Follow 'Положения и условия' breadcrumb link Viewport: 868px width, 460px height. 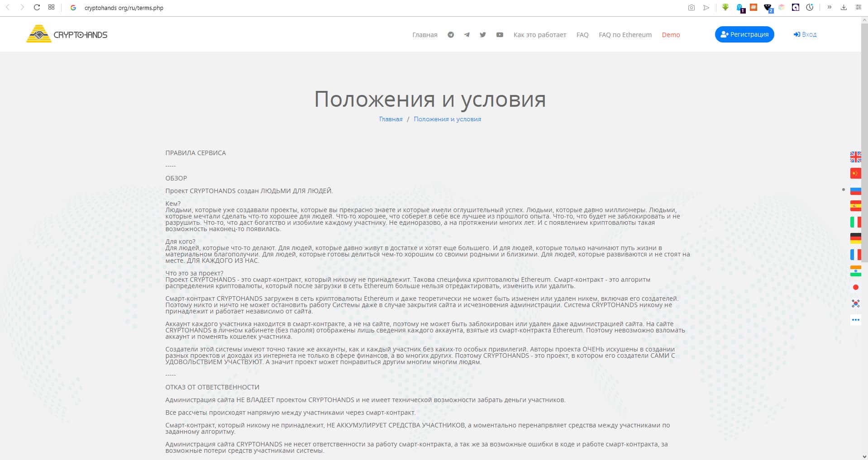[x=447, y=119]
